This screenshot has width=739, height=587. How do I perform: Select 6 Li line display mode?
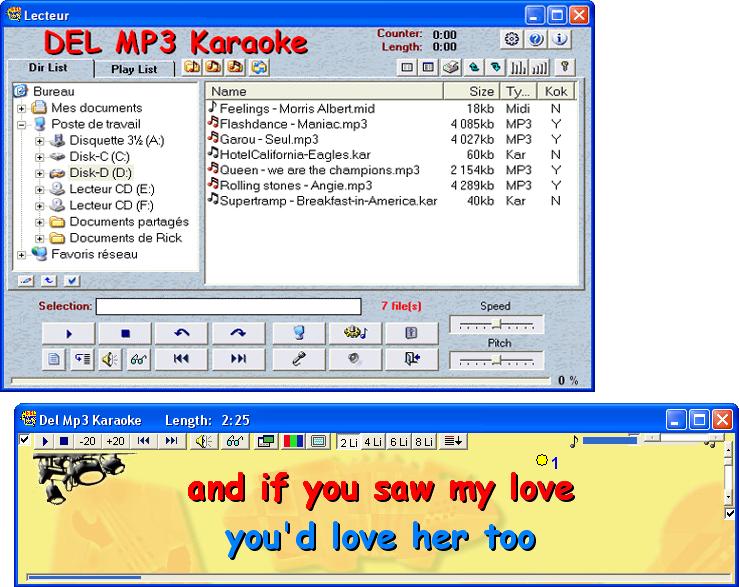pyautogui.click(x=399, y=442)
